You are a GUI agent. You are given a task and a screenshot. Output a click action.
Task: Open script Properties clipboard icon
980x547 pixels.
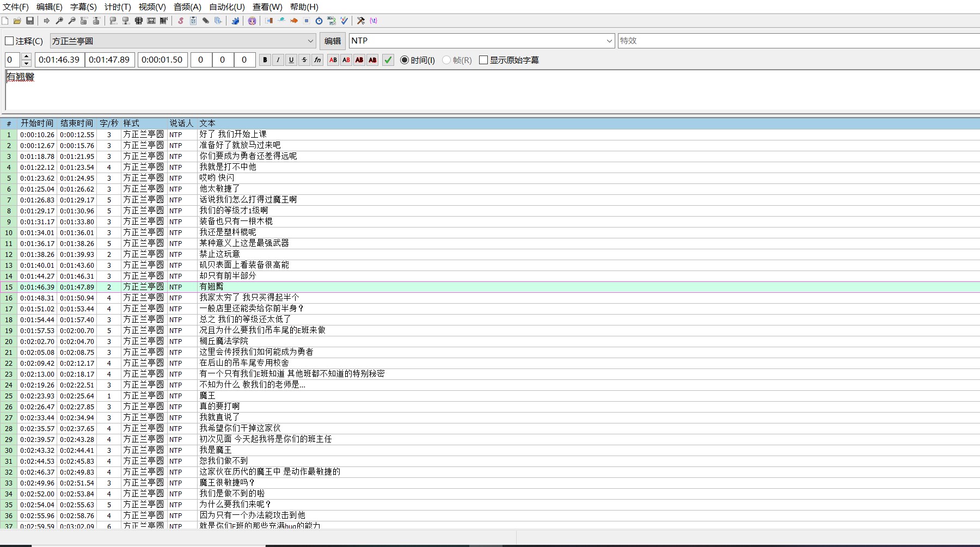193,21
